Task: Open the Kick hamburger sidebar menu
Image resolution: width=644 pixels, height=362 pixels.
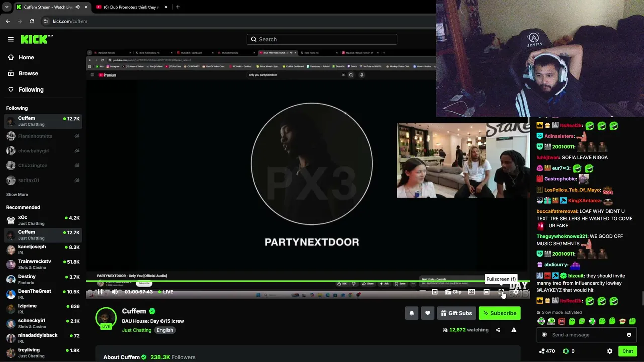Action: coord(11,39)
